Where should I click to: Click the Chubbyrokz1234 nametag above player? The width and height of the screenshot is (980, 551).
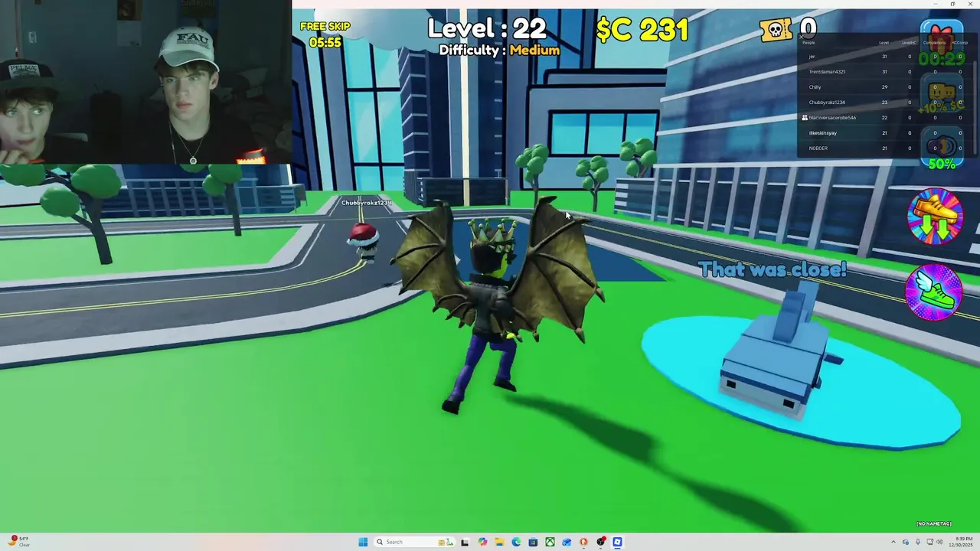(366, 203)
